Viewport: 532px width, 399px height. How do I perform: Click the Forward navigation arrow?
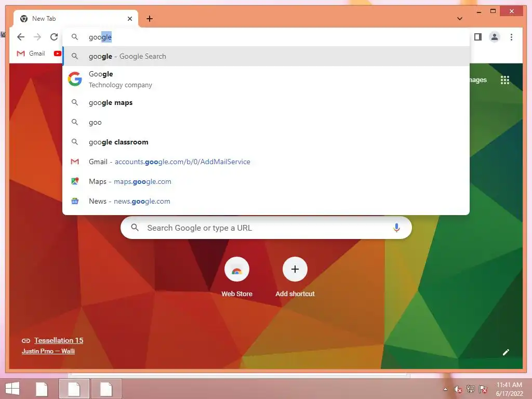37,37
